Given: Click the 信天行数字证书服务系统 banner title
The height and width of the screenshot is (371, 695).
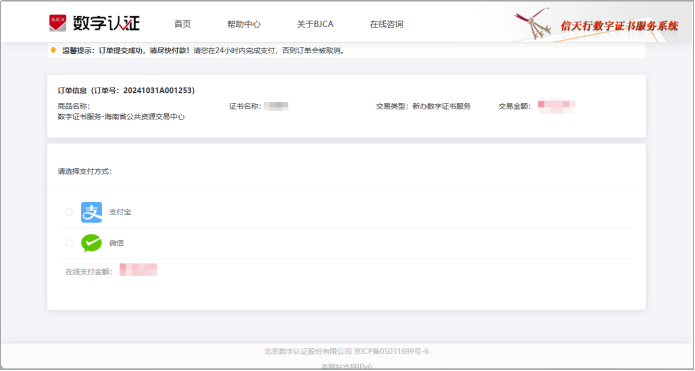Looking at the screenshot, I should 619,26.
